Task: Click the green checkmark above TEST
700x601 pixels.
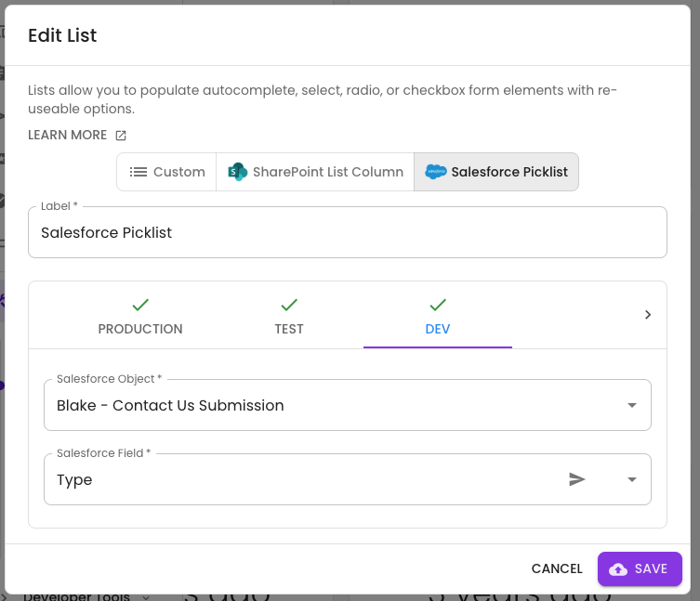Action: click(289, 306)
